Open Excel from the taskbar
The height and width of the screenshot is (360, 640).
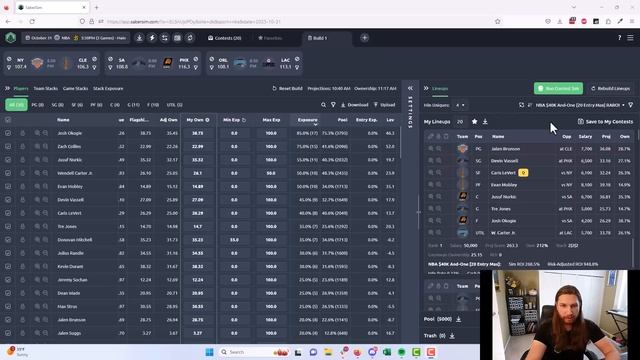tap(387, 352)
